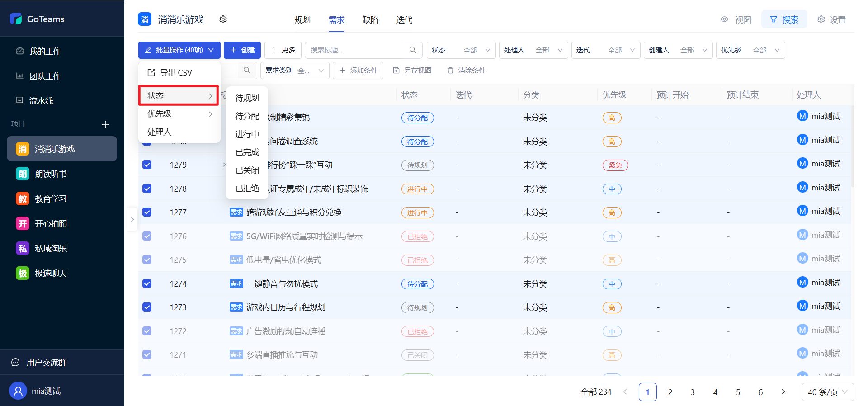Uncheck the checkbox for row 1277
The width and height of the screenshot is (868, 406).
tap(147, 212)
